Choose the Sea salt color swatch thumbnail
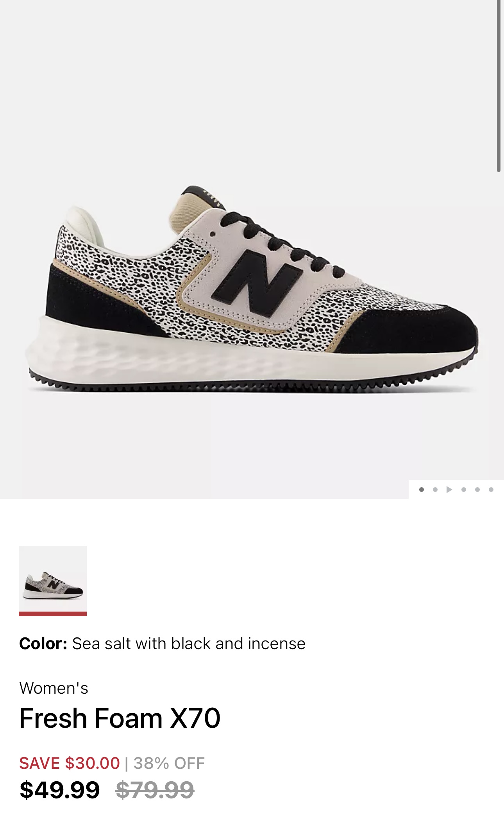Screen dimensions: 504x829 pos(53,579)
